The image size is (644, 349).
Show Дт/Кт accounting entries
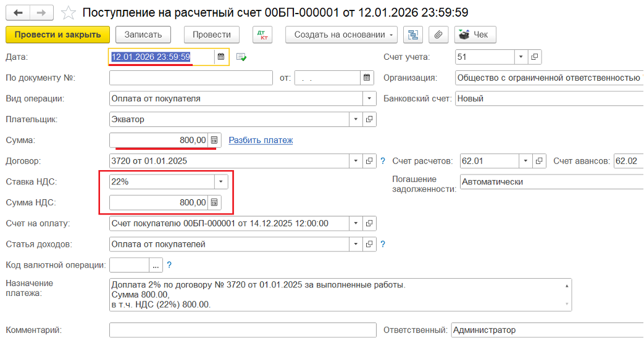pos(262,35)
